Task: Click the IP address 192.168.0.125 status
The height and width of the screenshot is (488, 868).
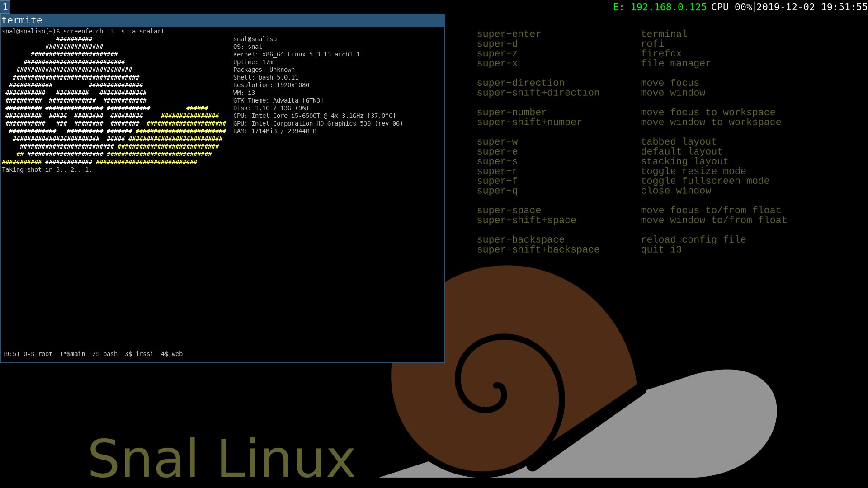Action: (660, 7)
